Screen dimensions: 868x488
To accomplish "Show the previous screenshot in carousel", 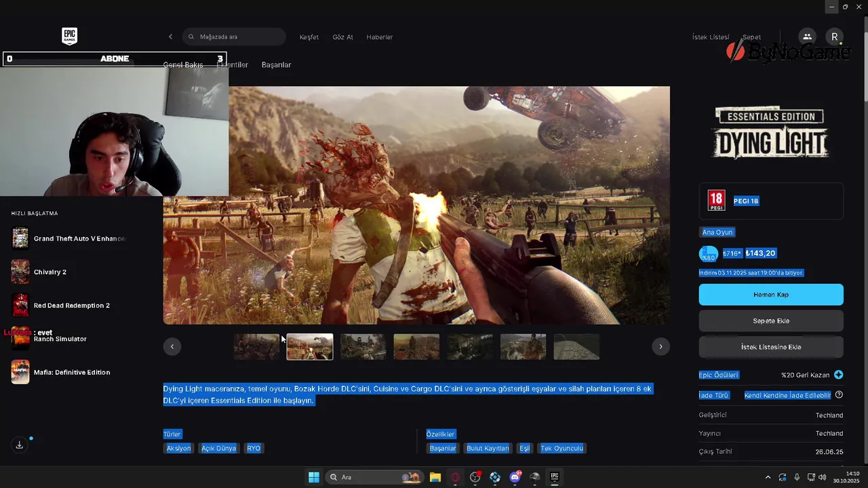I will tap(172, 346).
